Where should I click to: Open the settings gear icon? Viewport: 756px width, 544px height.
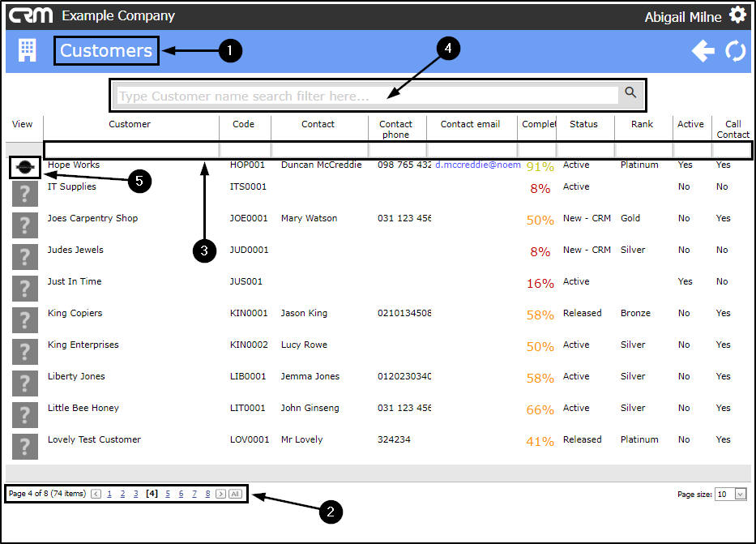pos(737,15)
